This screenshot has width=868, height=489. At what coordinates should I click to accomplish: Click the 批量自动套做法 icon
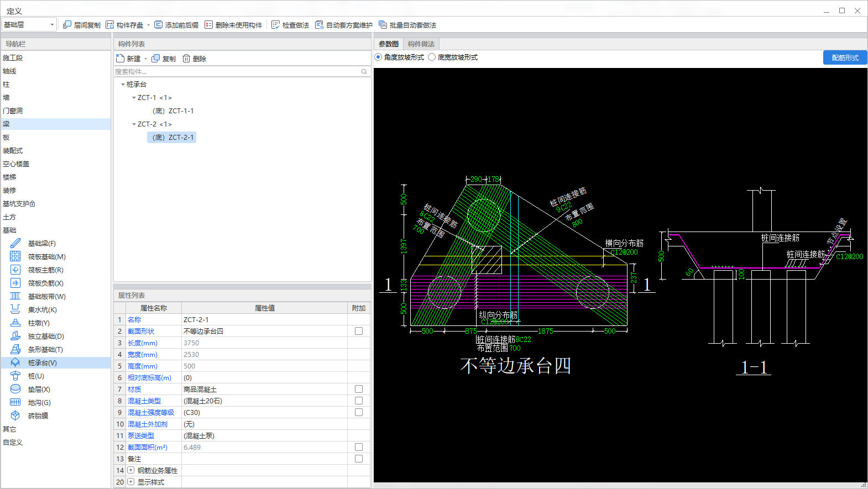[383, 25]
